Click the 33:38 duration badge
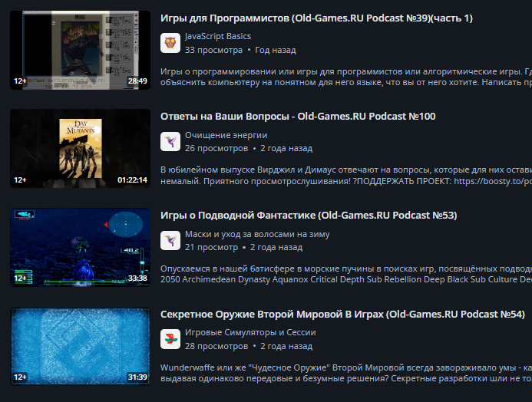Screen dimensions: 532x402 137,278
